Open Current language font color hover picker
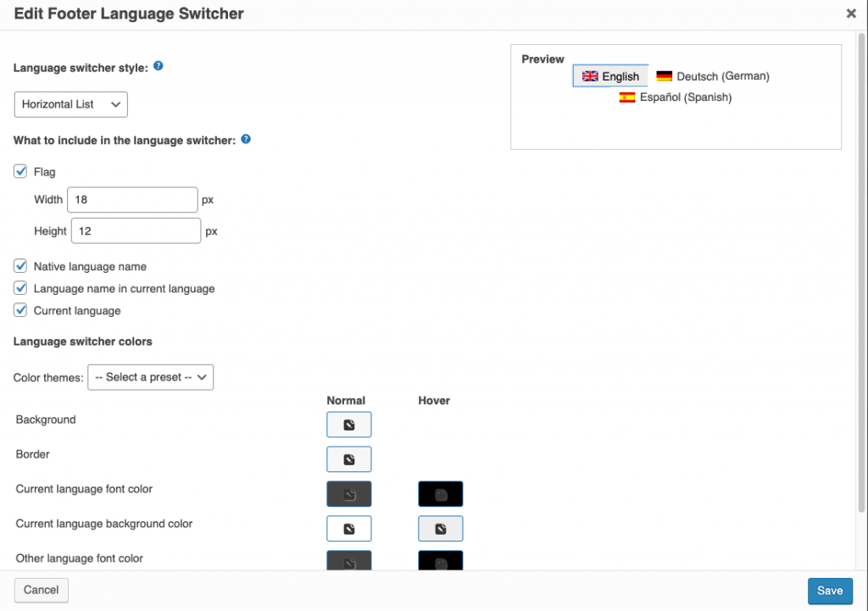This screenshot has width=868, height=611. [x=440, y=493]
